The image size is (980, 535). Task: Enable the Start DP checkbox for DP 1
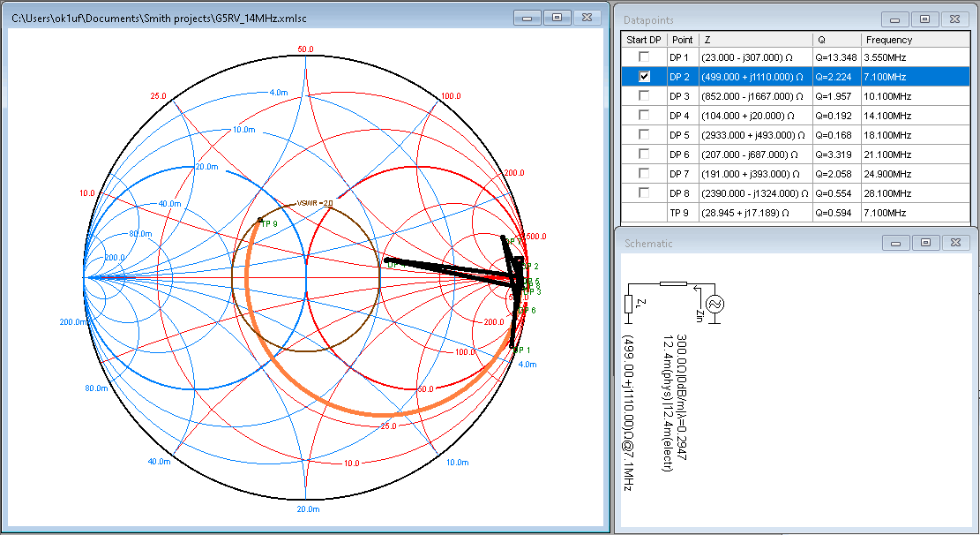tap(644, 57)
